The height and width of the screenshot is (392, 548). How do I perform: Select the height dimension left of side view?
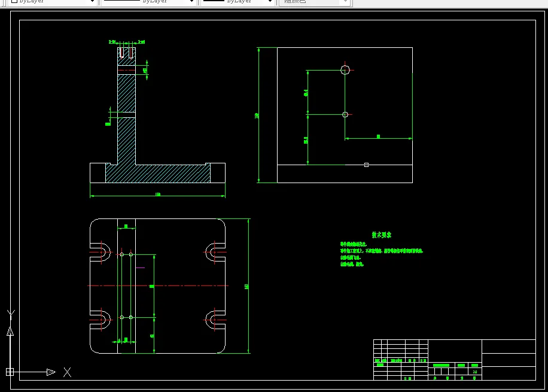[258, 115]
